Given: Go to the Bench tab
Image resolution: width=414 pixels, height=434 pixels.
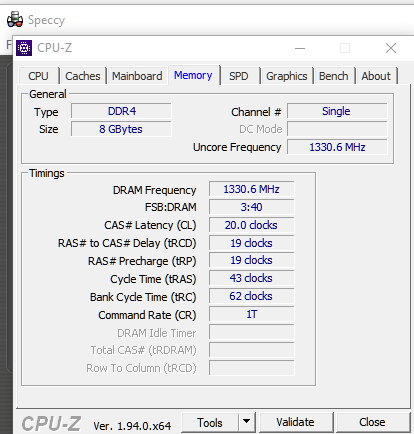Looking at the screenshot, I should pyautogui.click(x=333, y=76).
